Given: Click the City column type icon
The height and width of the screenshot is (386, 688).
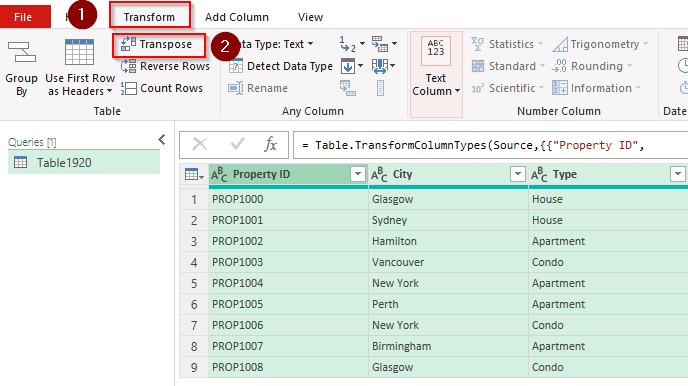Looking at the screenshot, I should click(379, 175).
